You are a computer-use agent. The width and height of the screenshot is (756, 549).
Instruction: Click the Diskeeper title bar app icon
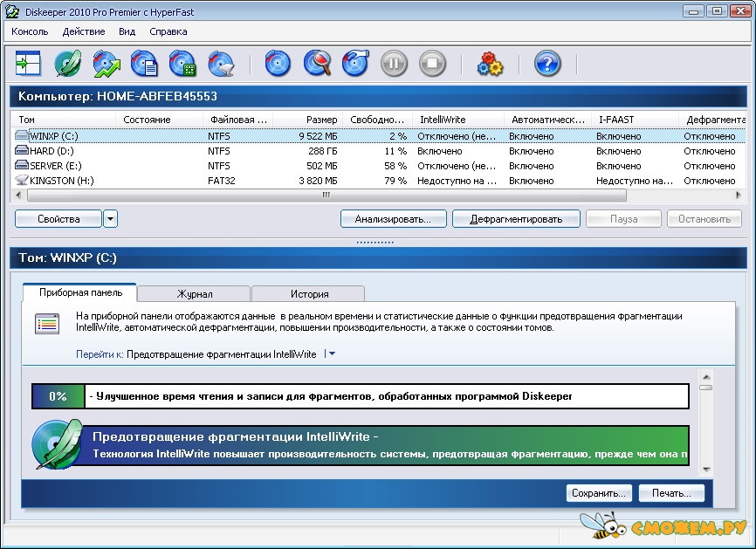12,11
